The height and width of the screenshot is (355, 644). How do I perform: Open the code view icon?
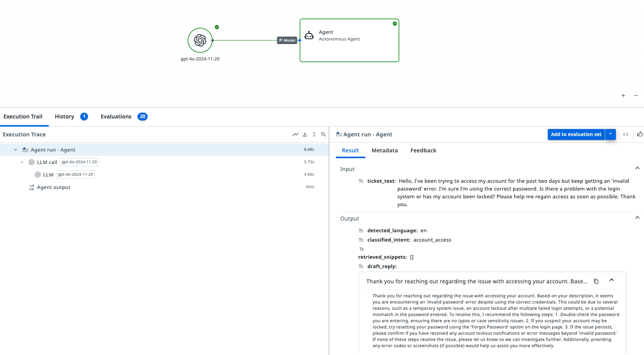pyautogui.click(x=625, y=134)
